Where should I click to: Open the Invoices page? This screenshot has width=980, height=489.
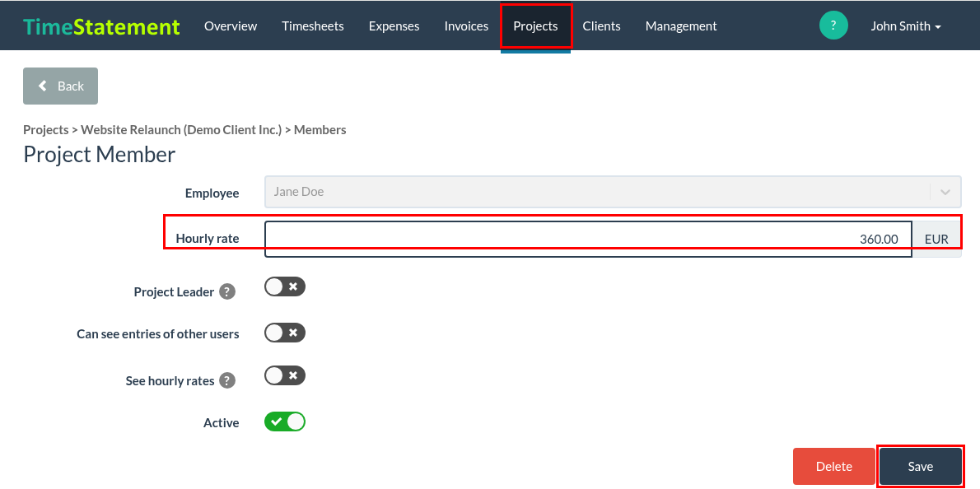coord(466,26)
